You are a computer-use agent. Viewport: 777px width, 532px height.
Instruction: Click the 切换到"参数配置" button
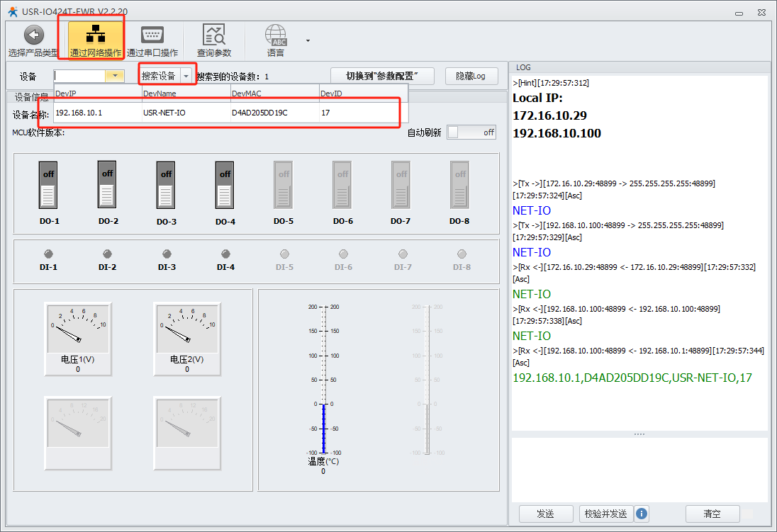point(382,76)
